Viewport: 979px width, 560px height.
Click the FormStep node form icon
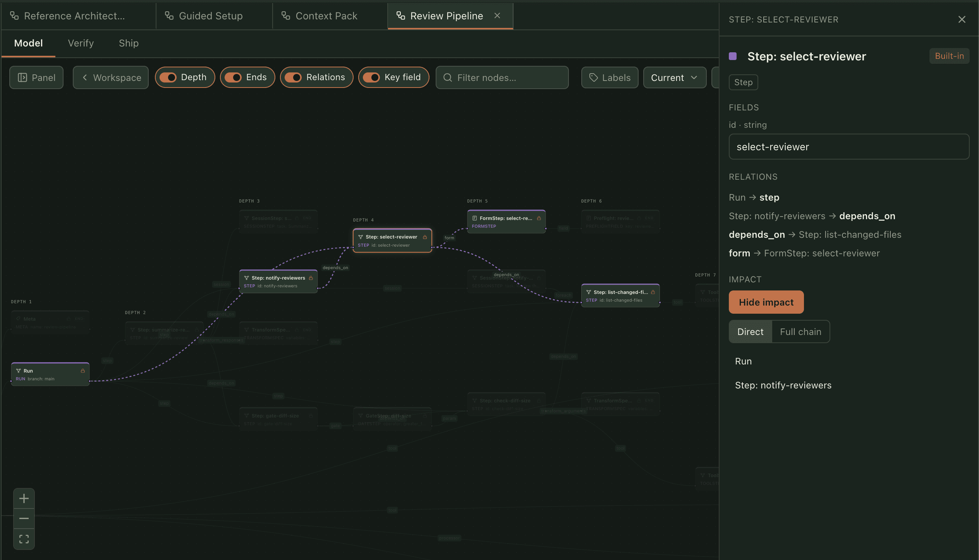point(474,218)
